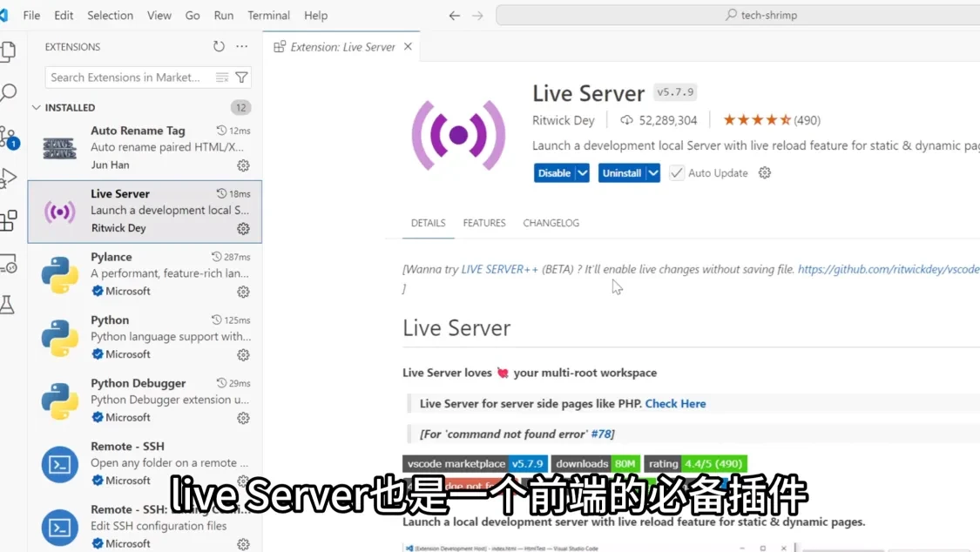Clear extensions search results icon
Screen dimensions: 980x552
click(x=222, y=77)
